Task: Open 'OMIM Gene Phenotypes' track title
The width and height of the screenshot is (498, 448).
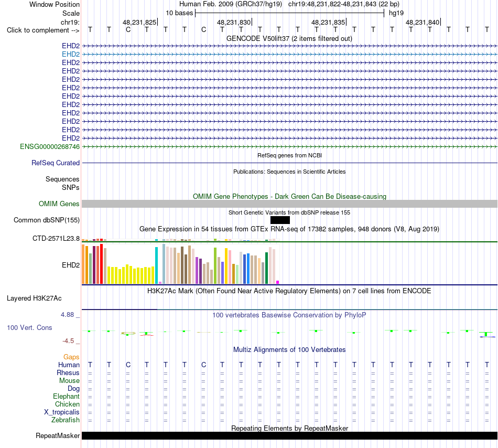Action: (x=289, y=196)
